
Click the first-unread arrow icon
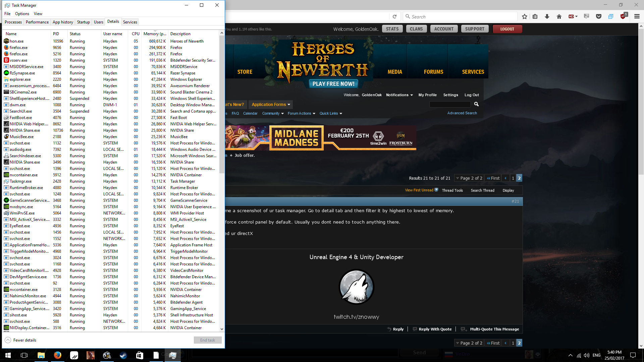(436, 190)
